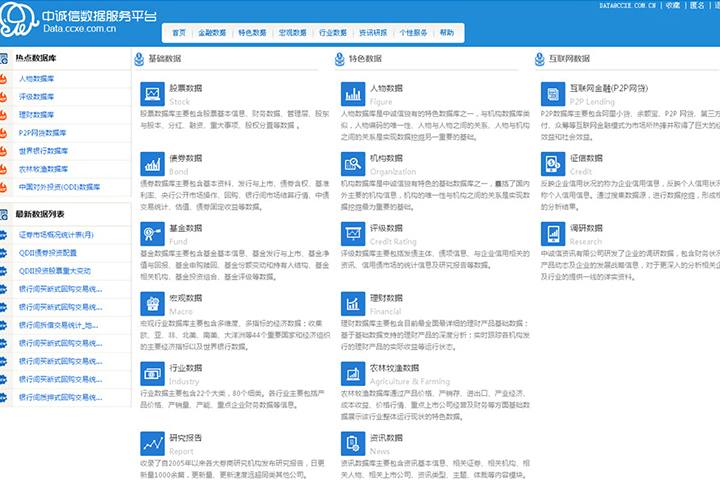
Task: Click the 机构数据 card title
Action: point(386,158)
